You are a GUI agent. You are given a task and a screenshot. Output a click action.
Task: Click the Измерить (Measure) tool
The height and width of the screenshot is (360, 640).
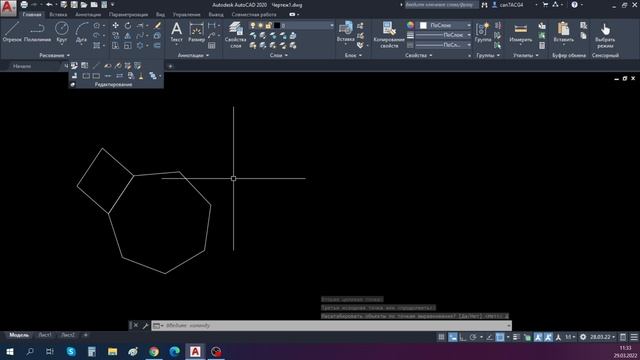520,32
